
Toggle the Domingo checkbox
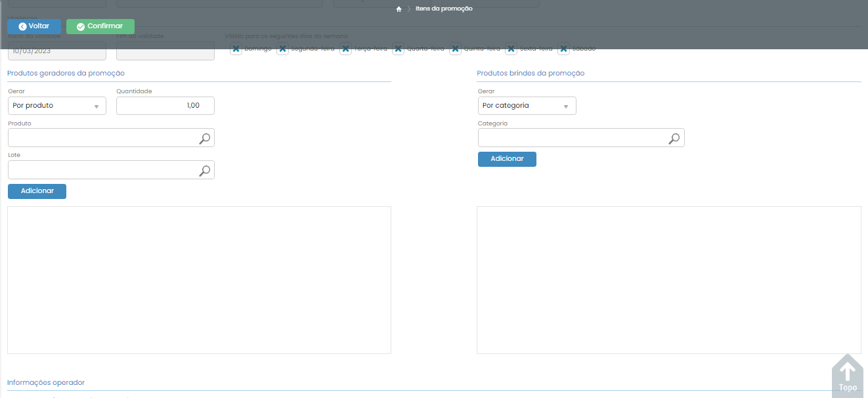pyautogui.click(x=236, y=49)
